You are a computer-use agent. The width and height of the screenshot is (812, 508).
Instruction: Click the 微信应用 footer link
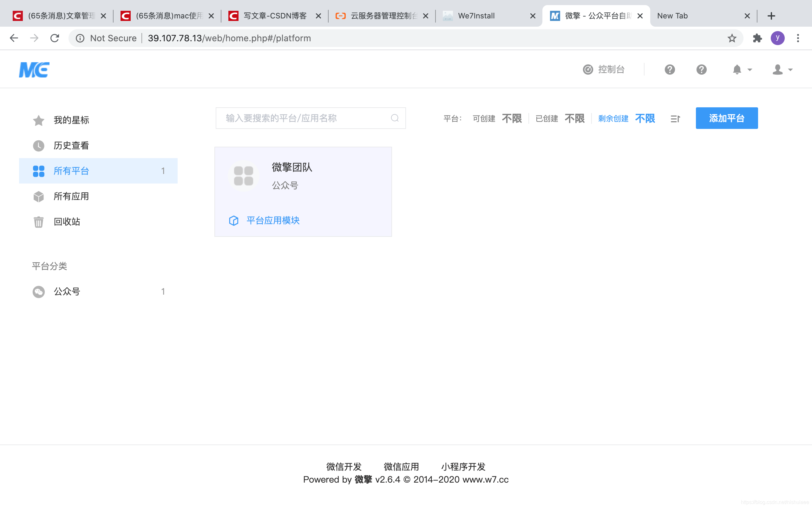401,466
